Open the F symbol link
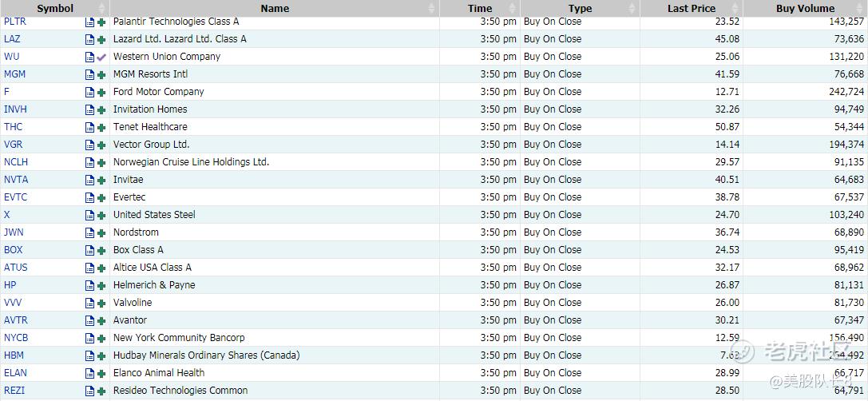868x401 pixels. [6, 92]
